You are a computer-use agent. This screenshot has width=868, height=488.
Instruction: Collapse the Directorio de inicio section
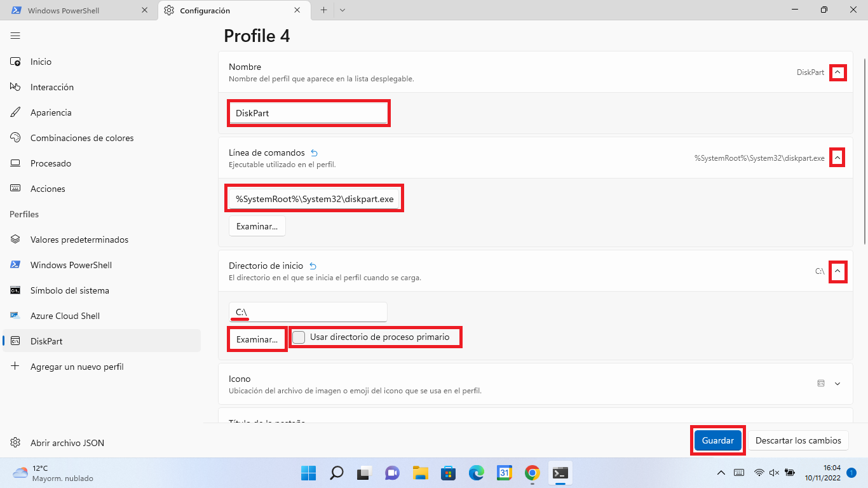(x=837, y=271)
